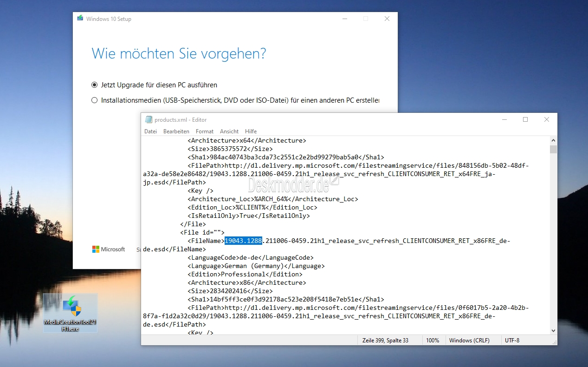Click the <LanguageCode>de-de</LanguageCode> line
Viewport: 588px width, 367px height.
[x=251, y=257]
